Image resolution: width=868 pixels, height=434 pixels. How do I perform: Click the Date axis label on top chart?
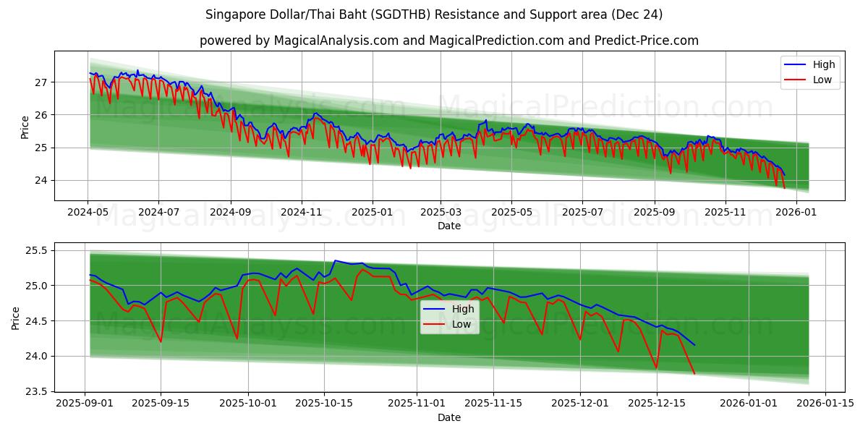click(449, 226)
